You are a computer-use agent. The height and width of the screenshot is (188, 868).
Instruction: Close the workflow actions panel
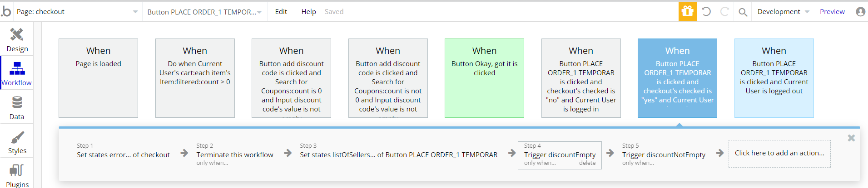[x=851, y=138]
